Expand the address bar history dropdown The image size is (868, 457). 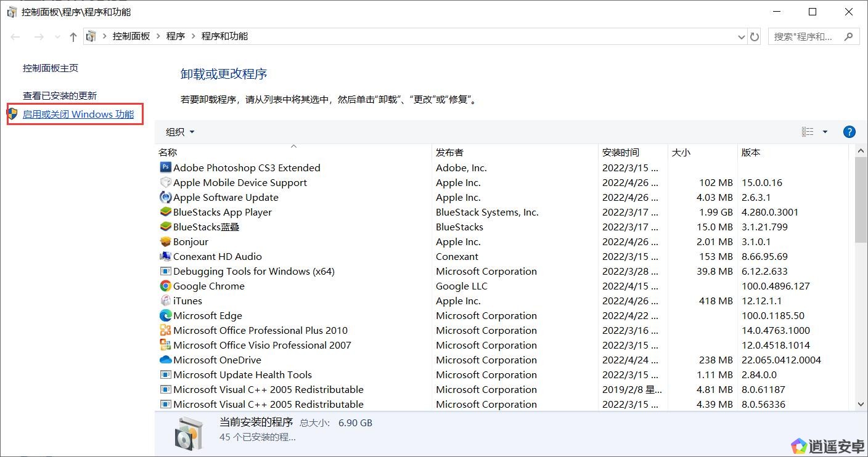pos(741,37)
